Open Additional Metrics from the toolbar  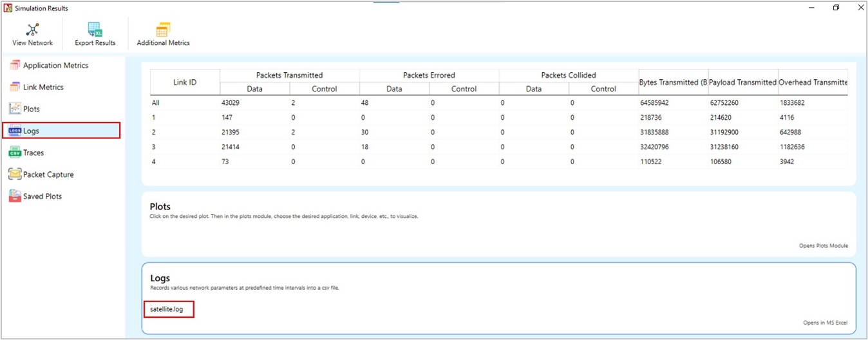pyautogui.click(x=163, y=30)
